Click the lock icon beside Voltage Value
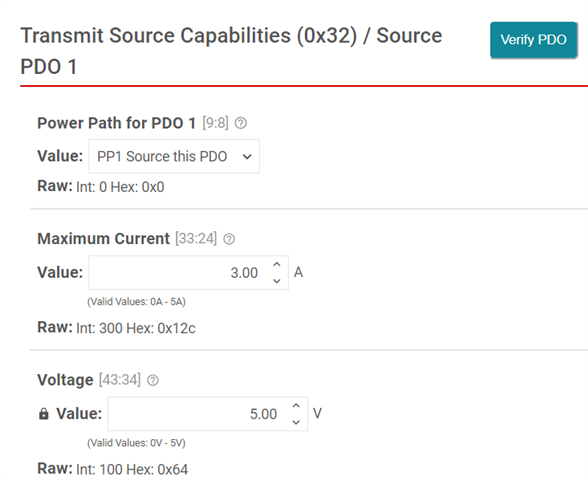The height and width of the screenshot is (480, 588). 44,414
